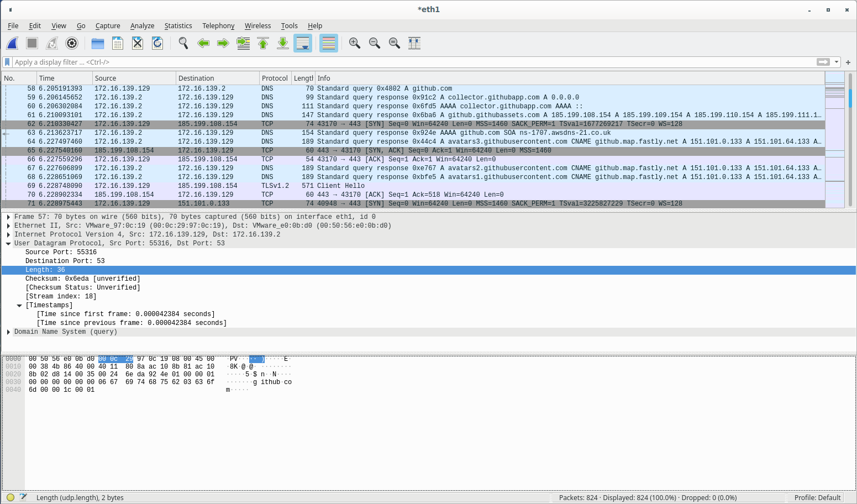Viewport: 857px width, 504px height.
Task: Focus the display filter input field
Action: tap(414, 62)
